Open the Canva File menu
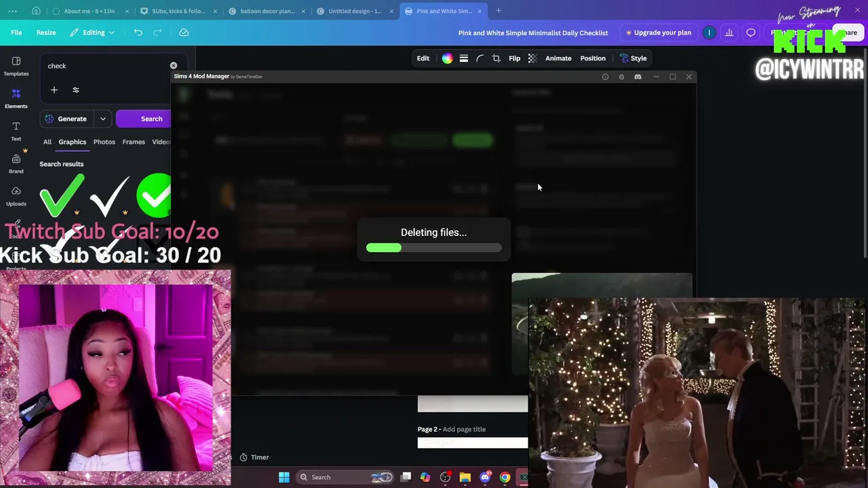This screenshot has width=868, height=488. (16, 33)
